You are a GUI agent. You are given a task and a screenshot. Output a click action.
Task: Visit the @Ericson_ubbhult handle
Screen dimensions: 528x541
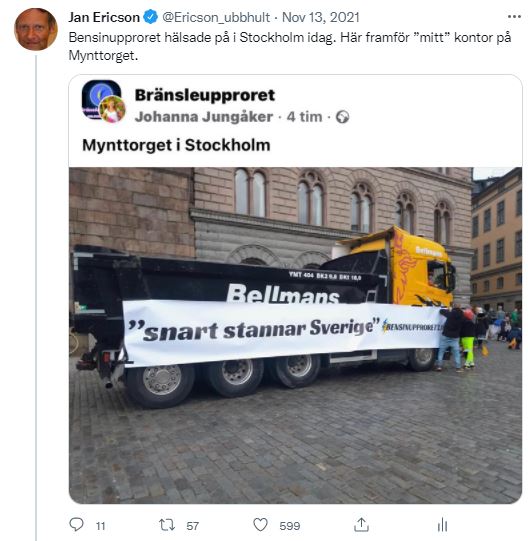point(216,17)
